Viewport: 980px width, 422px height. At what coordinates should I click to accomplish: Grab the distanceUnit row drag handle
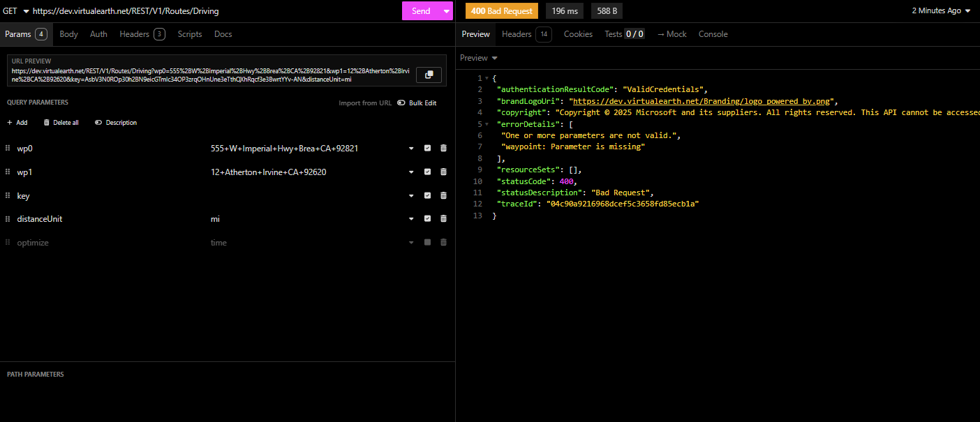pyautogui.click(x=8, y=218)
